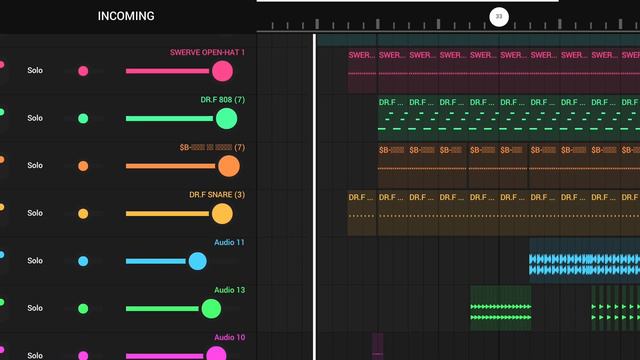Solo the Audio 11 track
The height and width of the screenshot is (360, 640).
click(x=35, y=260)
